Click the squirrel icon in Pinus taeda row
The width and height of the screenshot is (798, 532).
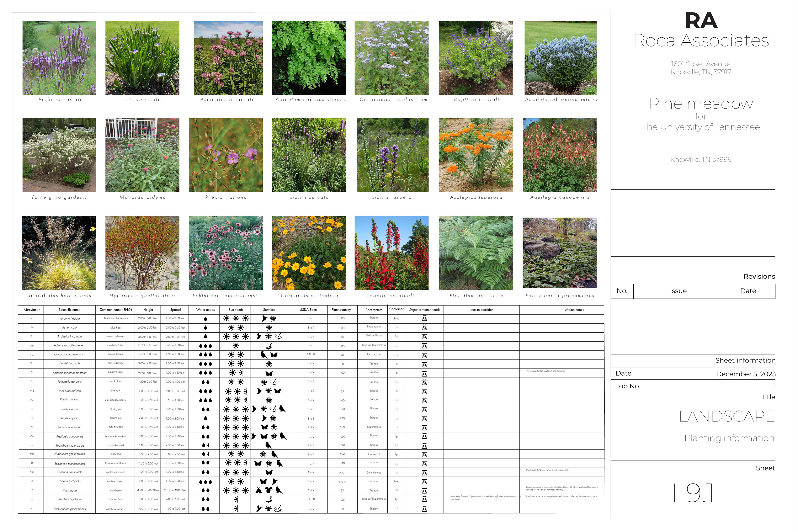(x=269, y=490)
